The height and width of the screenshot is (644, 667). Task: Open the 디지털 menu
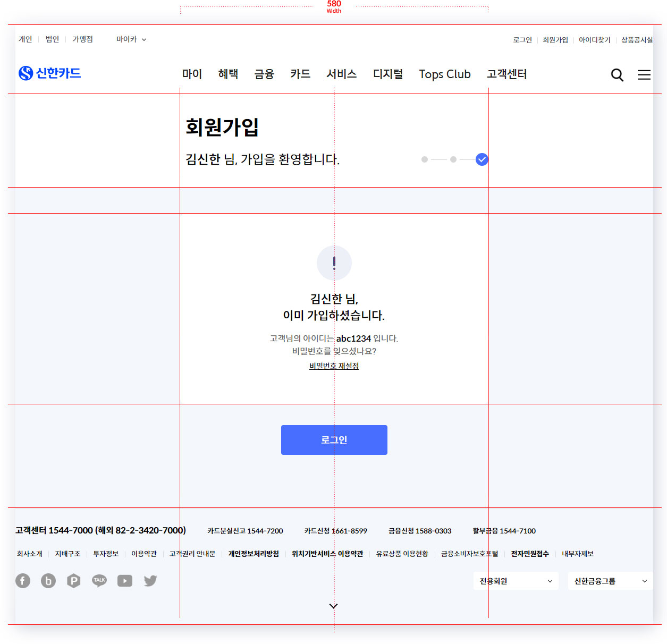click(x=388, y=74)
